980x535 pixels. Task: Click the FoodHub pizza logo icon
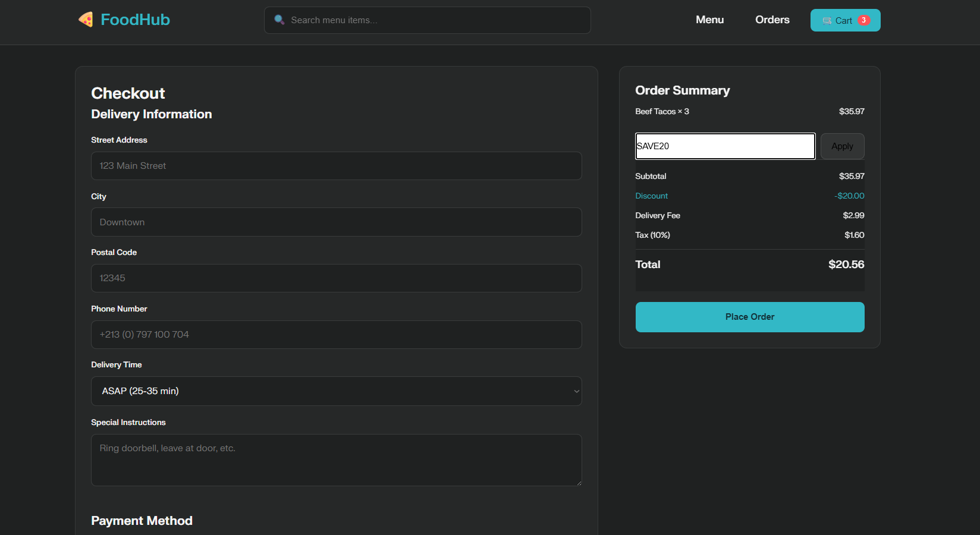[x=86, y=20]
